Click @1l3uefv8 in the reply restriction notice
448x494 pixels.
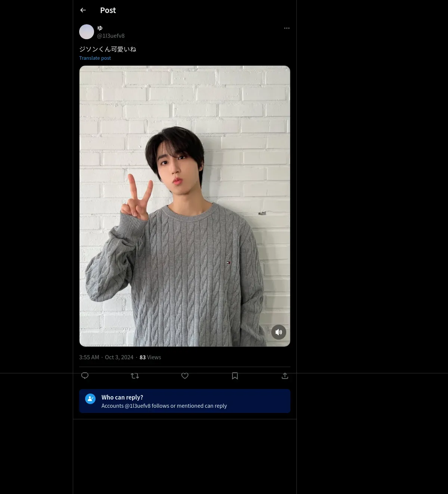coord(138,406)
